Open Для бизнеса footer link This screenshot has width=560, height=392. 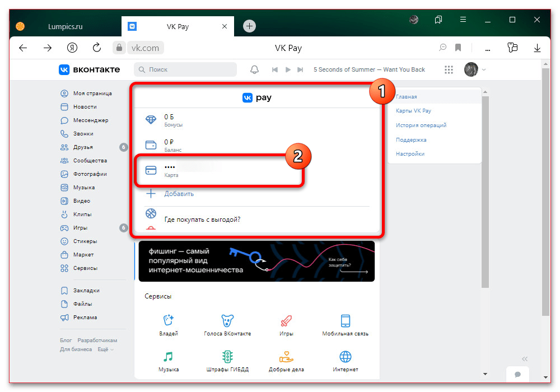[x=76, y=349]
